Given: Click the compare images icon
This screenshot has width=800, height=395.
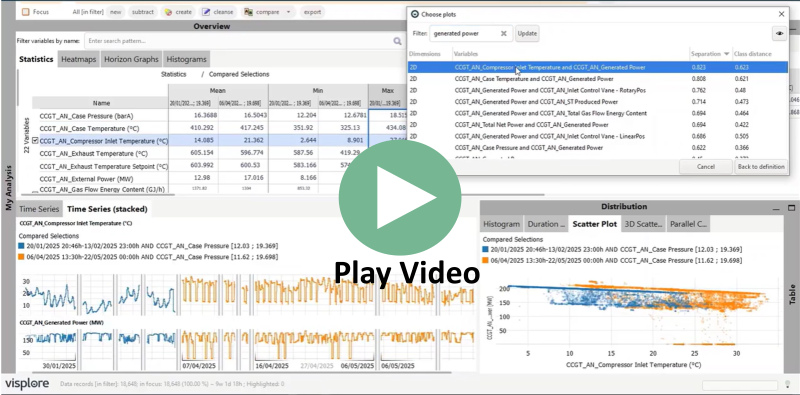Looking at the screenshot, I should pos(248,12).
